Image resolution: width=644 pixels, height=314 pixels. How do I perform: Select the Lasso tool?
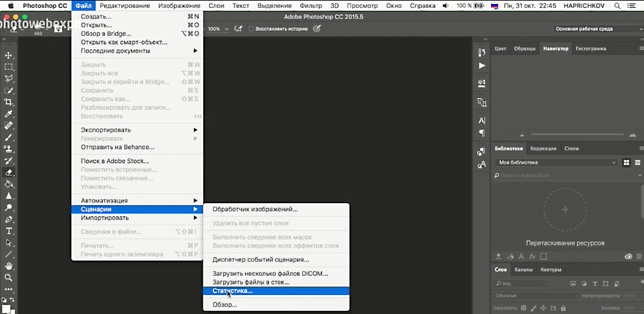click(x=9, y=79)
